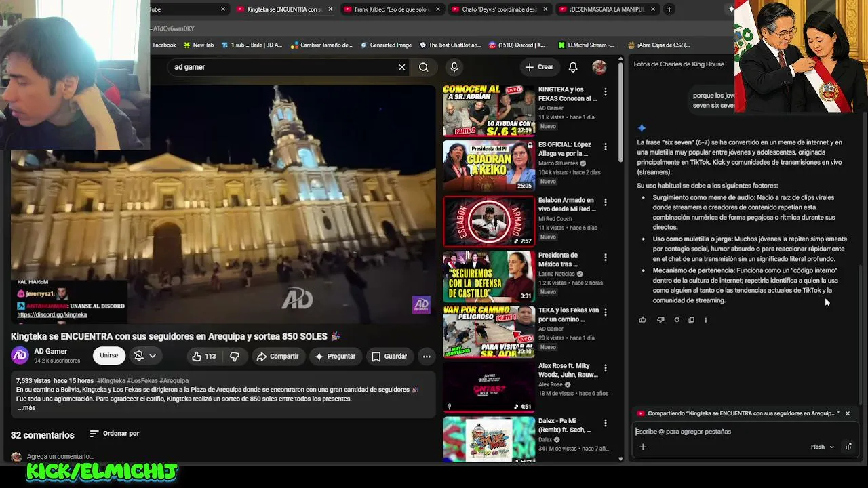868x488 pixels.
Task: Open options for 'ES OFICIAL: López Aliaga' video
Action: tap(606, 146)
